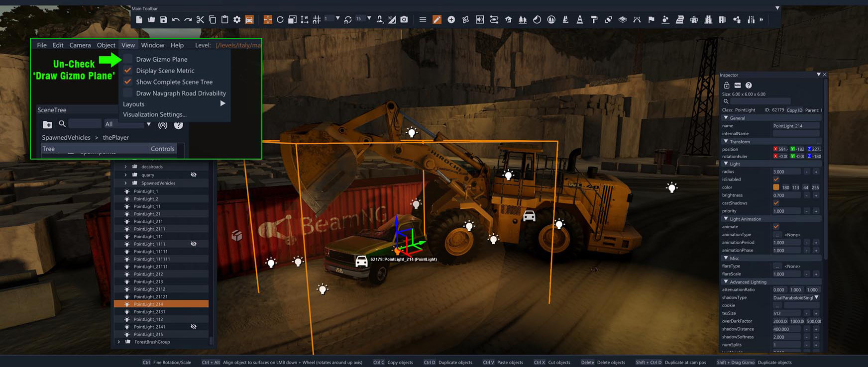
Task: Increase radius with the plus button
Action: (x=816, y=172)
